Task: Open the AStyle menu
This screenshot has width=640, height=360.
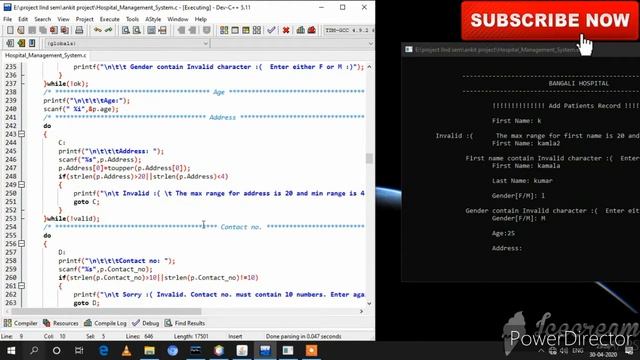Action: (153, 19)
